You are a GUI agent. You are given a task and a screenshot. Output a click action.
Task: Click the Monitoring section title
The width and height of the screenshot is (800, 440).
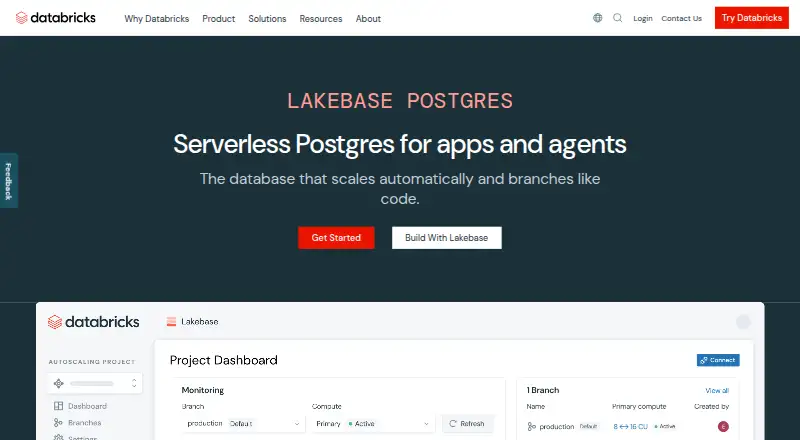(203, 390)
